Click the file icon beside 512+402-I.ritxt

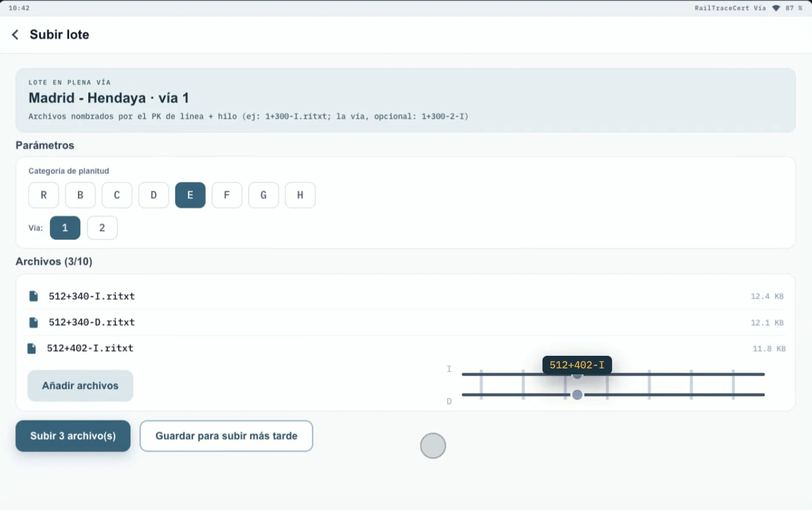(x=32, y=348)
